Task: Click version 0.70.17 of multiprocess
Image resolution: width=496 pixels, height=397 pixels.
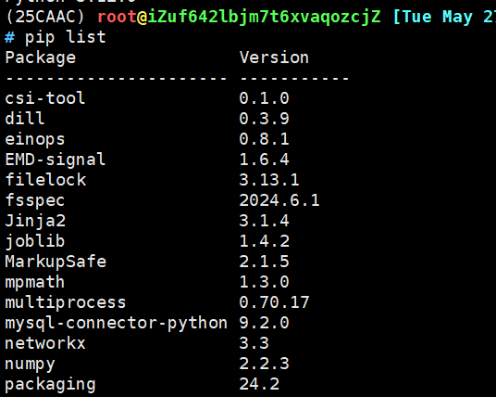Action: (274, 302)
